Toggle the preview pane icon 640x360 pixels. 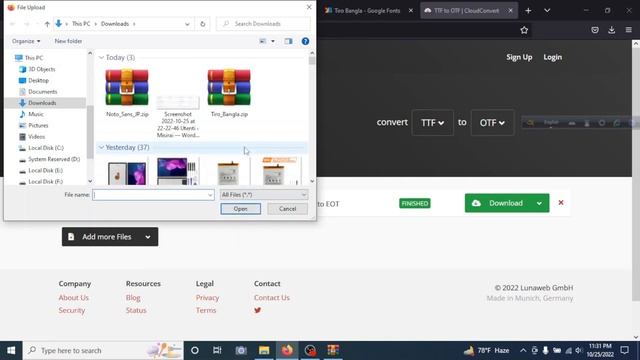pyautogui.click(x=288, y=41)
